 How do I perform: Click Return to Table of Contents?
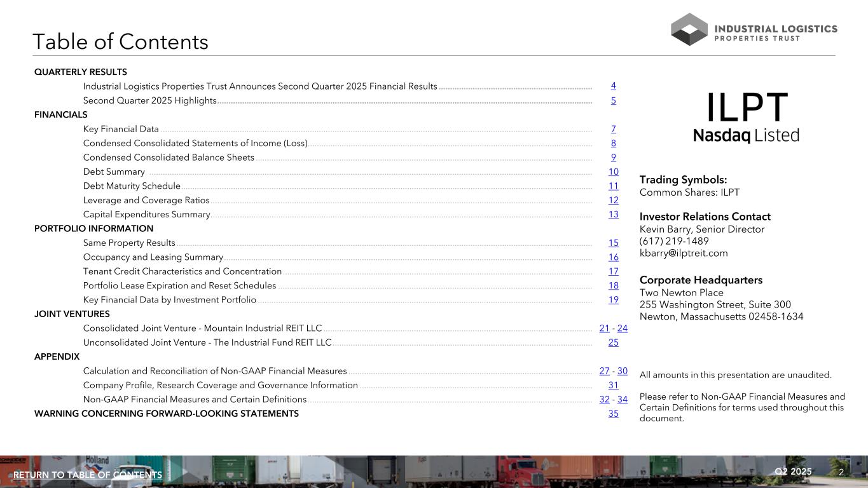[88, 475]
